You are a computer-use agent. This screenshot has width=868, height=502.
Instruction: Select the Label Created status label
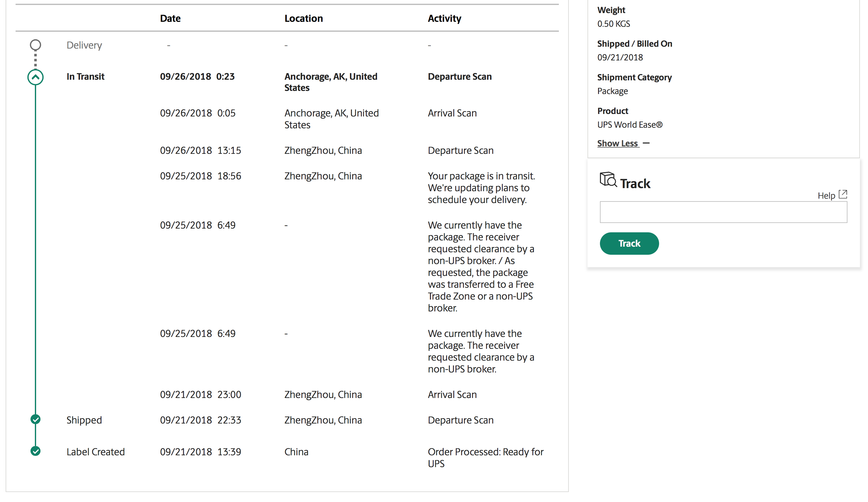click(96, 452)
